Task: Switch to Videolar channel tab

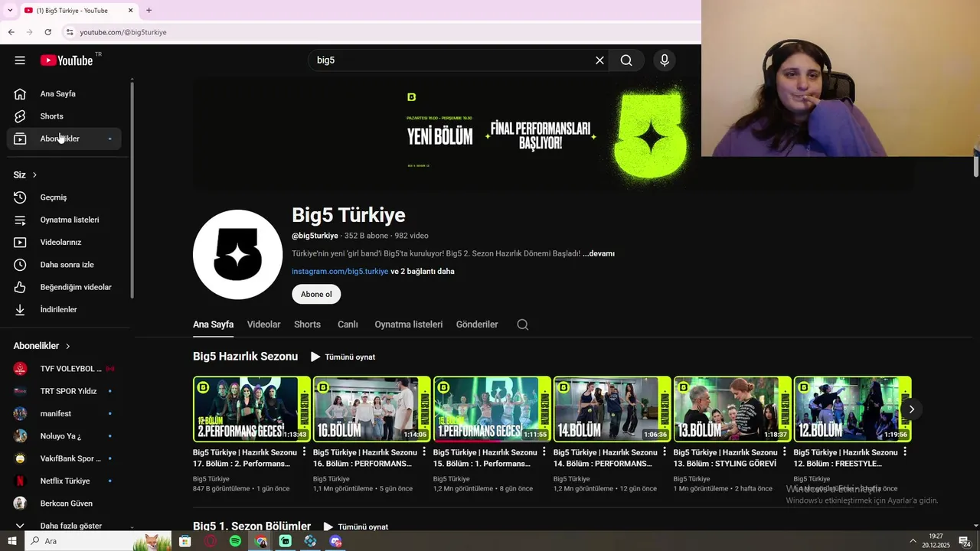Action: pyautogui.click(x=263, y=324)
